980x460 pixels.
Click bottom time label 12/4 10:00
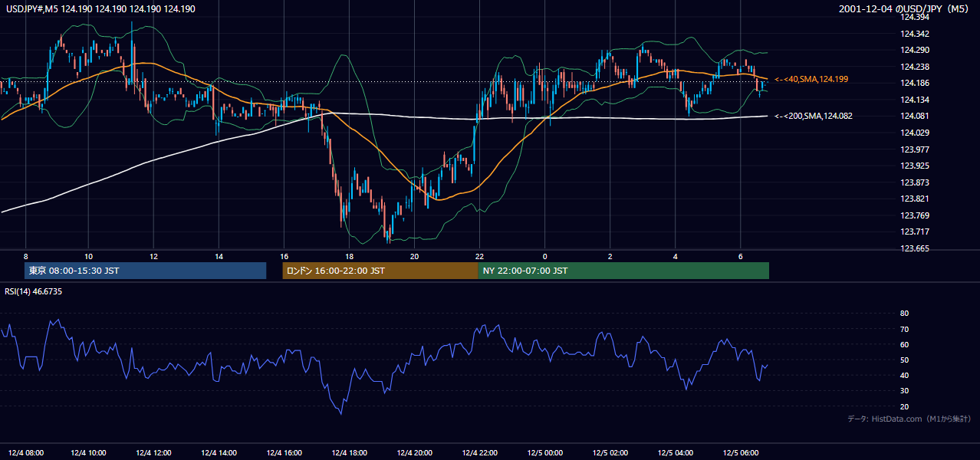pyautogui.click(x=90, y=453)
